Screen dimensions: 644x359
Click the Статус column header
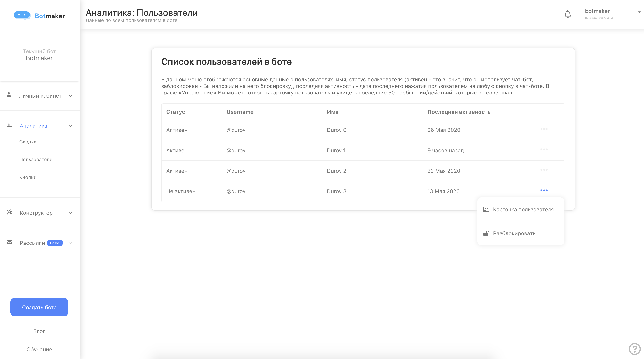click(x=175, y=112)
